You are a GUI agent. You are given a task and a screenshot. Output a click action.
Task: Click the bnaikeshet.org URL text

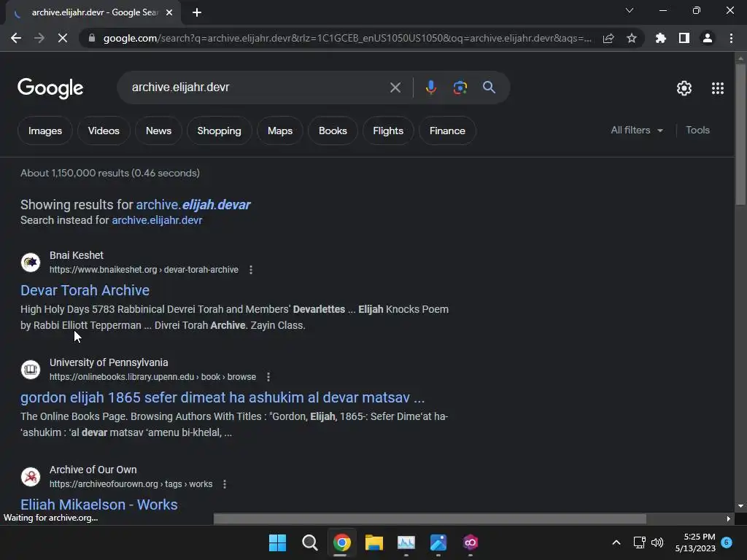[144, 270]
